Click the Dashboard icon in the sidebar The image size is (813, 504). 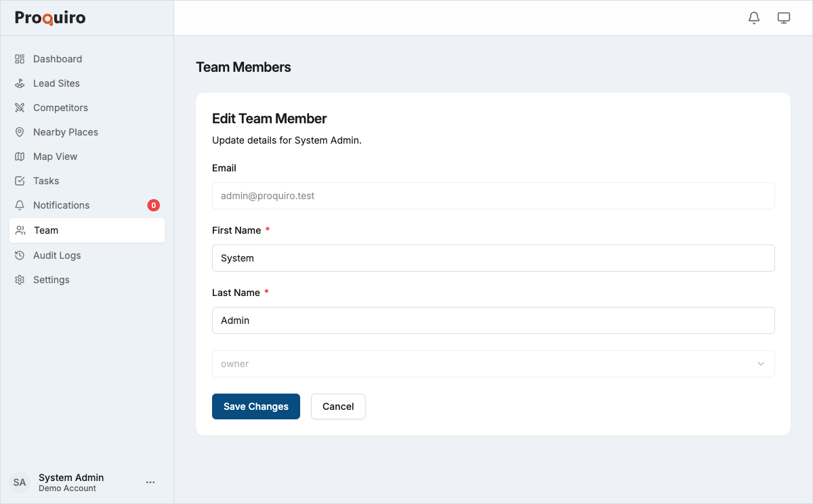click(20, 59)
